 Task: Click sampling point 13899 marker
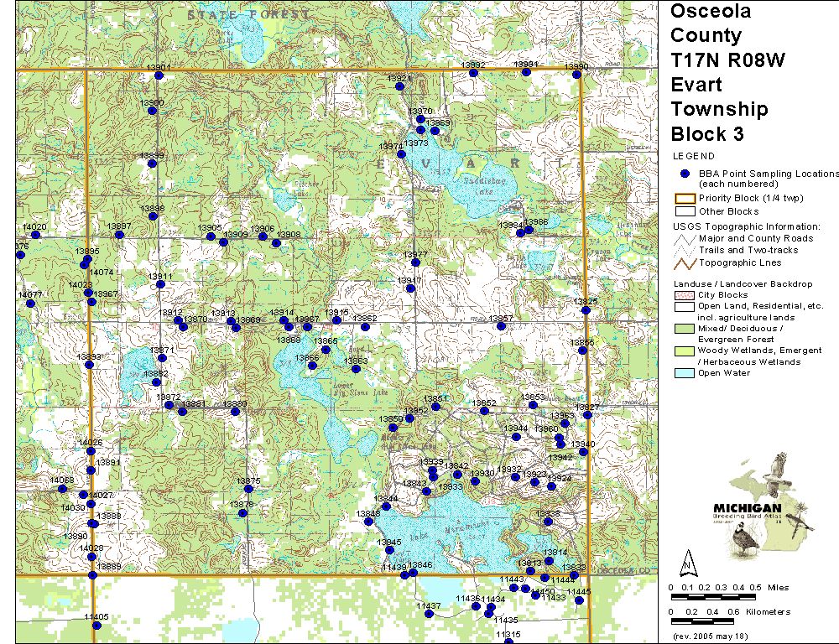click(153, 163)
